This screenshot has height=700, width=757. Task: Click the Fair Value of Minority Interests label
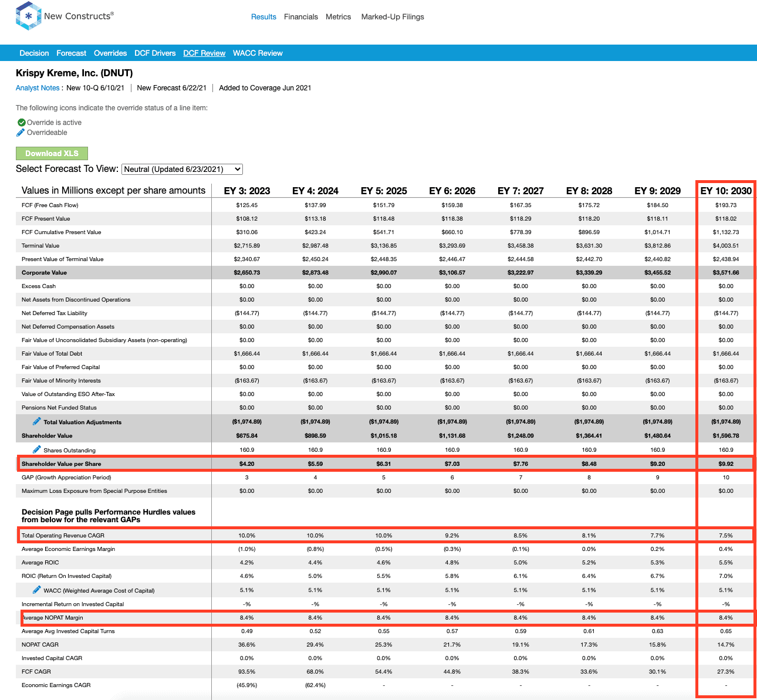61,381
